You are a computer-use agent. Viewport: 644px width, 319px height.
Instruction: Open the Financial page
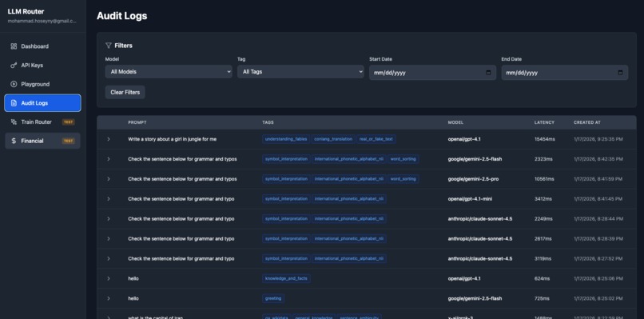pyautogui.click(x=42, y=141)
